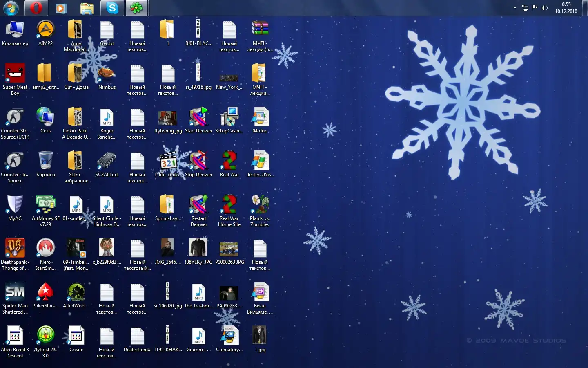Image resolution: width=588 pixels, height=368 pixels.
Task: Open Skype from the taskbar
Action: click(x=112, y=8)
